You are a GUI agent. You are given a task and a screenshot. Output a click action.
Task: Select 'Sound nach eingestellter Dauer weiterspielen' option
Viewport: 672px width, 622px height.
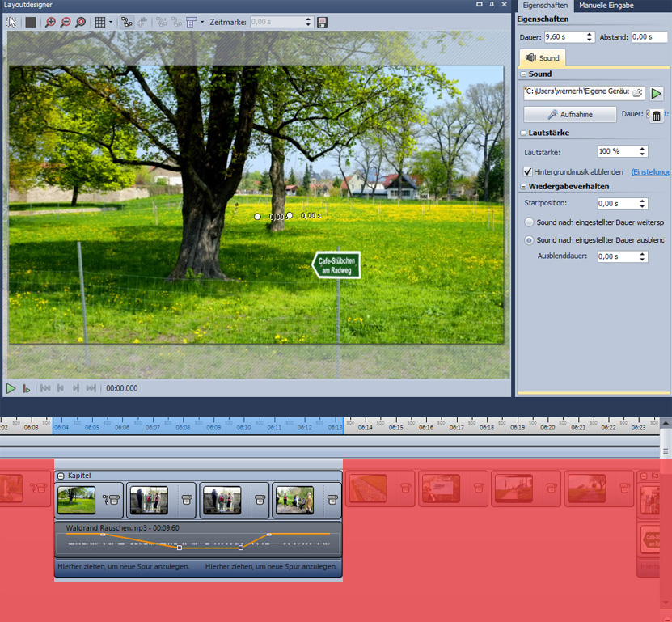(529, 222)
